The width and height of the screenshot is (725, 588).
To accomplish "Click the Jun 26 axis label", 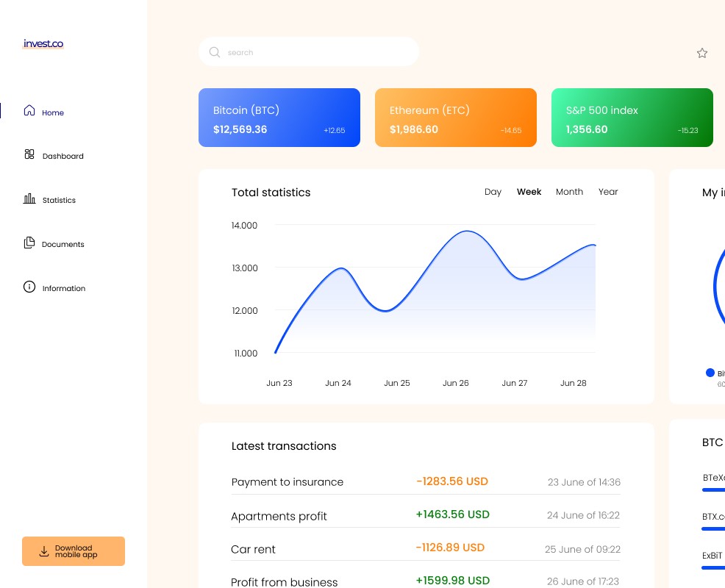I will tap(455, 383).
